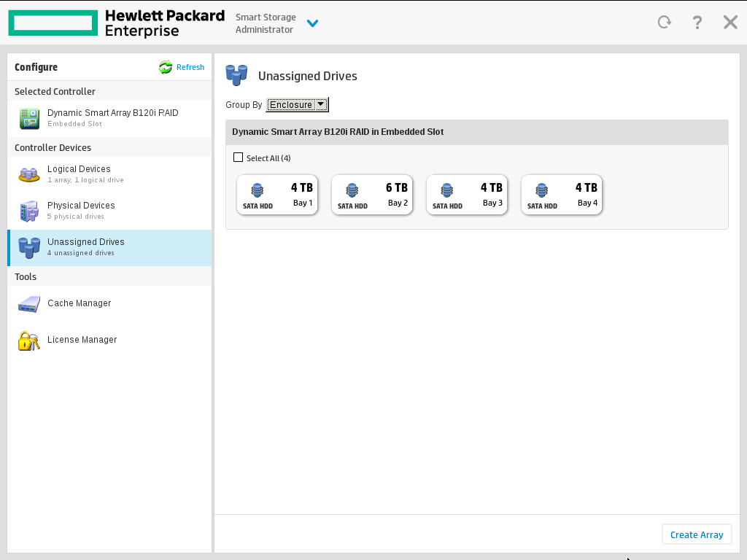This screenshot has height=560, width=747.
Task: Click the Configure panel heading
Action: (x=36, y=67)
